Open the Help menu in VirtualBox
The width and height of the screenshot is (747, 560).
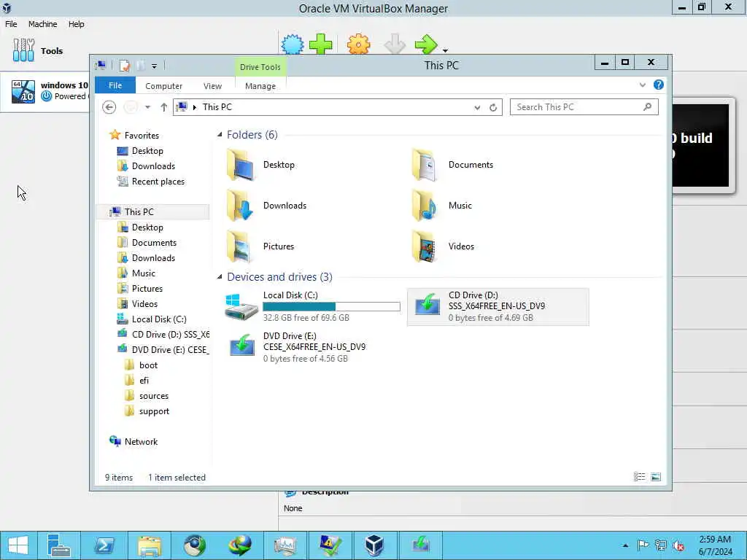(x=76, y=24)
